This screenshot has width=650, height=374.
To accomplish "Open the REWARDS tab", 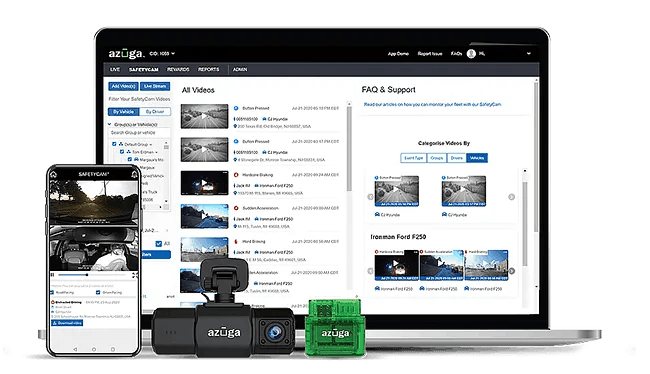I will pyautogui.click(x=178, y=70).
